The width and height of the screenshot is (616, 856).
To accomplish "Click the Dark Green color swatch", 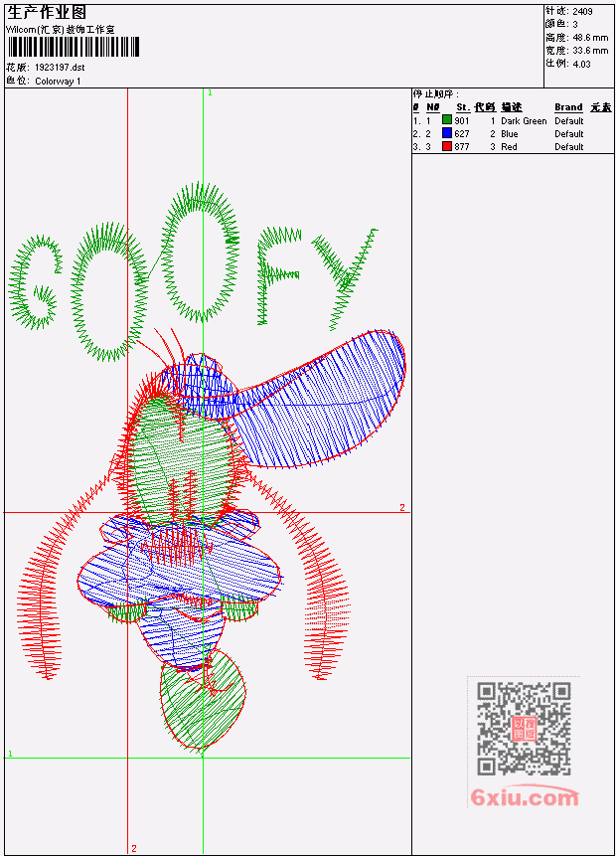I will point(447,120).
